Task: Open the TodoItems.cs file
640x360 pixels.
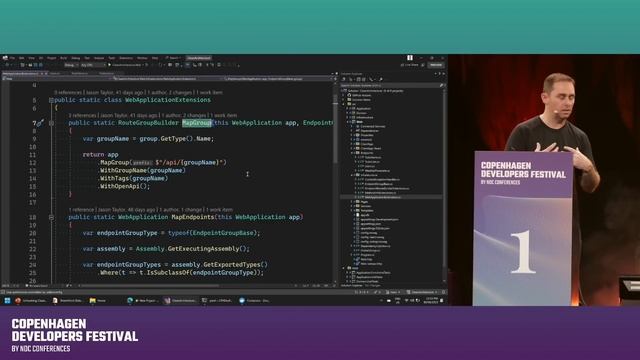Action: point(372,157)
